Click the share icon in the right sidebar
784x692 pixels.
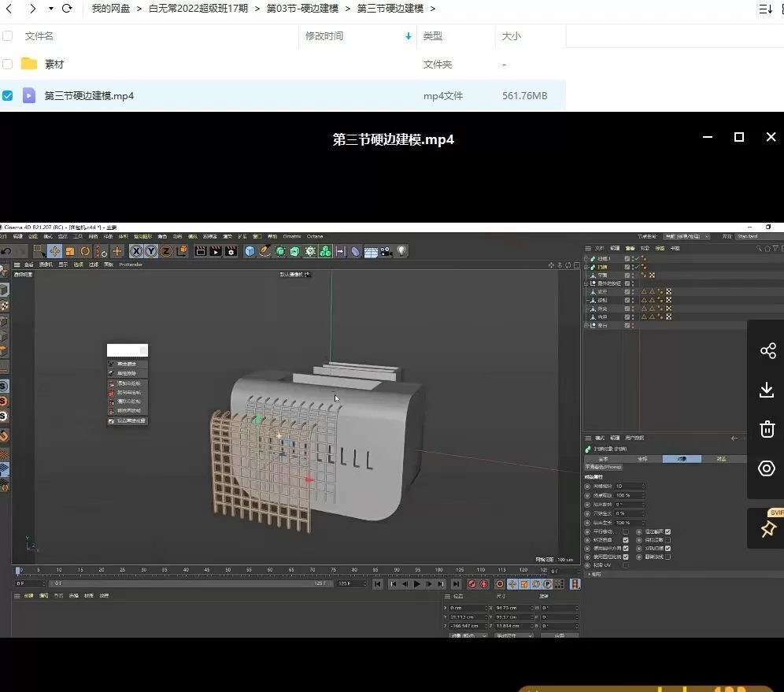(767, 350)
